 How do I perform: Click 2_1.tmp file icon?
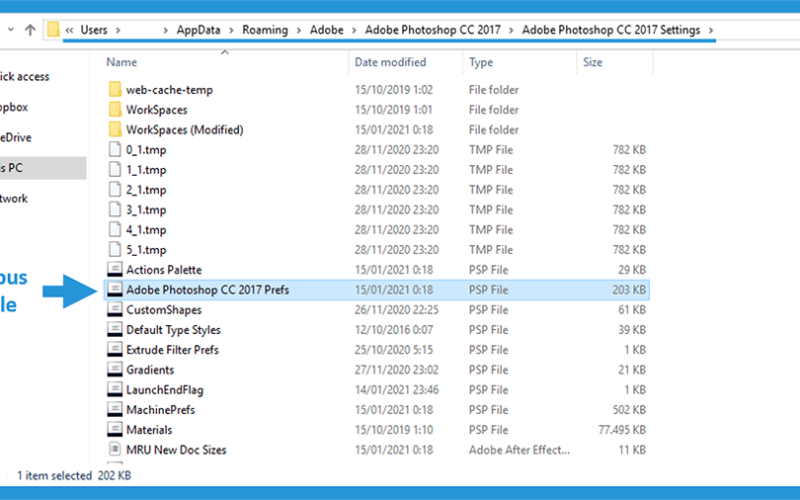pyautogui.click(x=115, y=190)
